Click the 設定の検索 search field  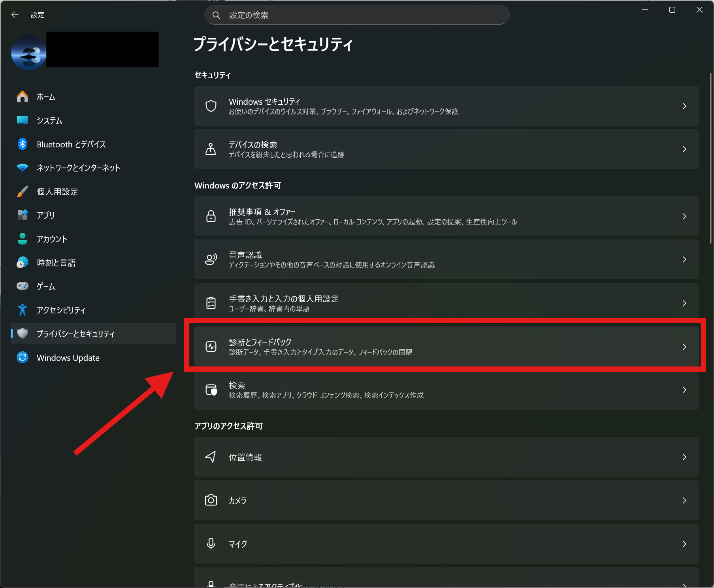tap(357, 15)
